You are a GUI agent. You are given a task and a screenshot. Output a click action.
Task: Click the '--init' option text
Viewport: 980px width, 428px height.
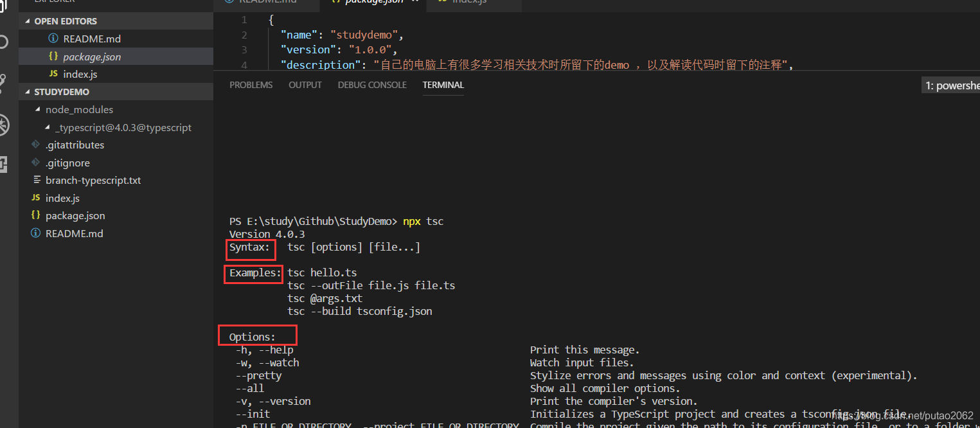pyautogui.click(x=253, y=415)
